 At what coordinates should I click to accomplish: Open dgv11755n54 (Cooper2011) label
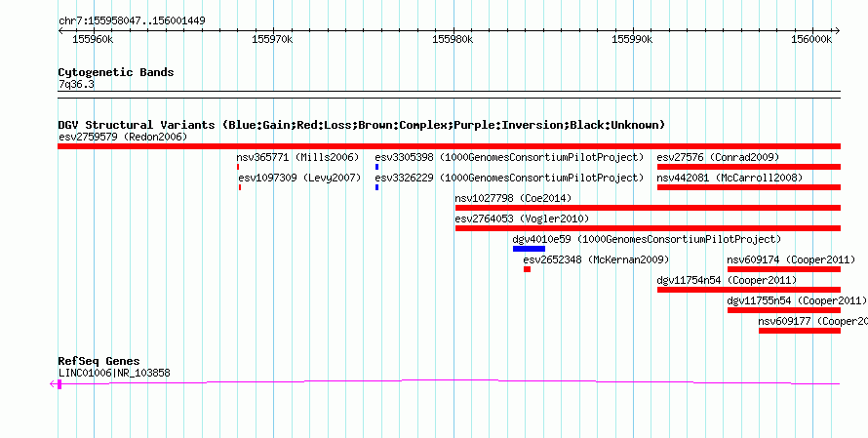pyautogui.click(x=797, y=300)
